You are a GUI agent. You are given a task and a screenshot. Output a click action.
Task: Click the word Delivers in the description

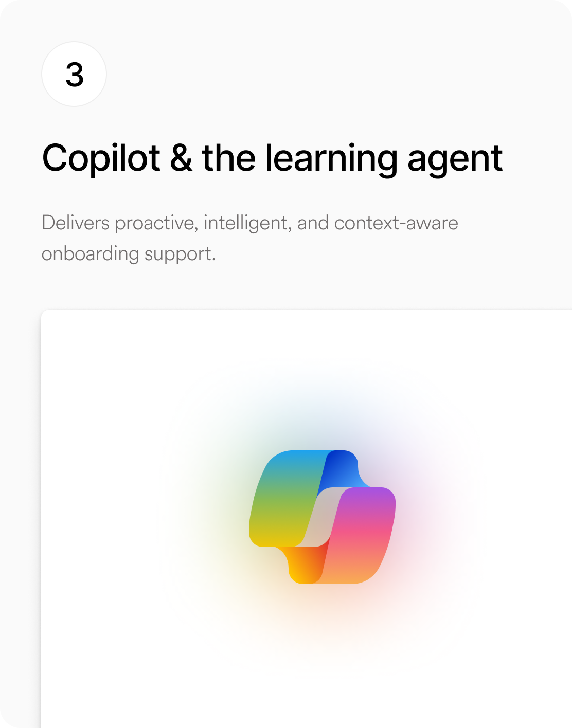coord(76,223)
